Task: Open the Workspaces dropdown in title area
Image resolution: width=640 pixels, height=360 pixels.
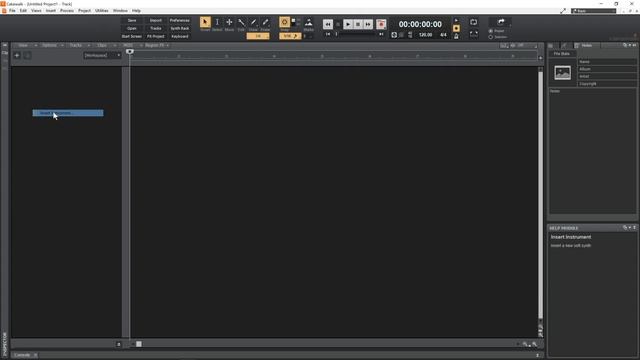Action: point(593,11)
